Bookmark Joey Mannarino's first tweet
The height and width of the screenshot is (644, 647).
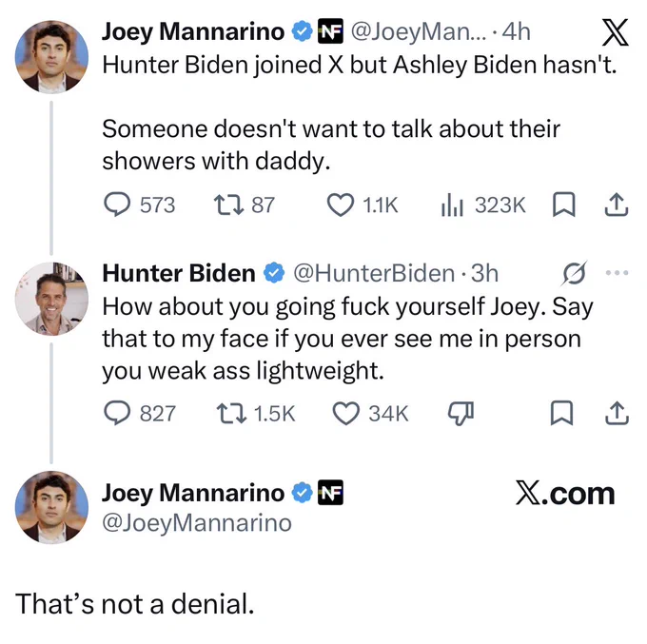pyautogui.click(x=563, y=205)
